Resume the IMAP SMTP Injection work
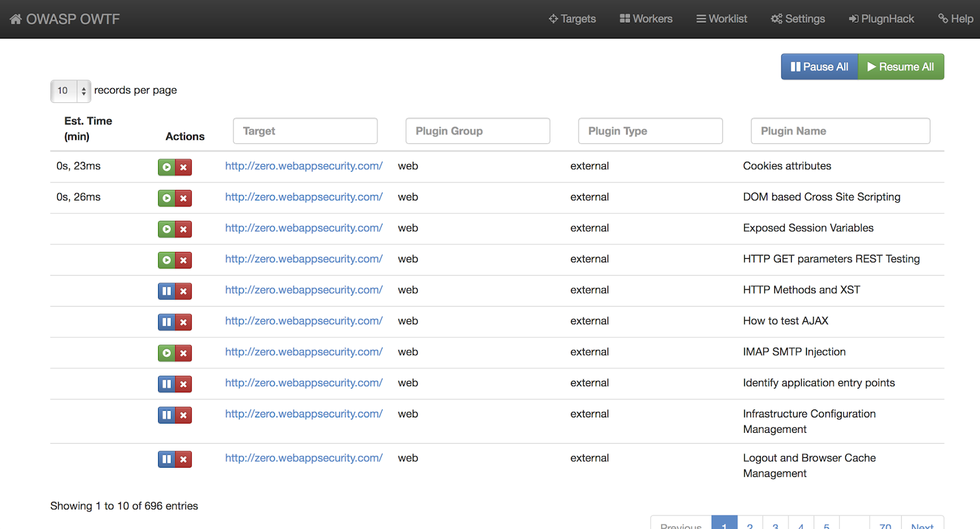Viewport: 980px width, 529px height. (x=166, y=353)
